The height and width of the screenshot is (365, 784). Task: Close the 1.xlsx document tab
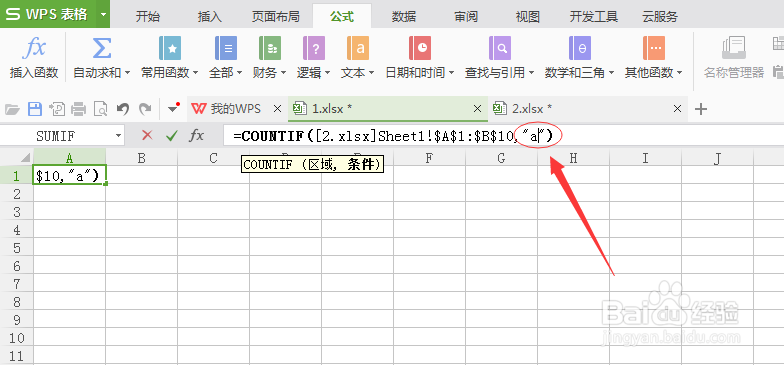478,108
